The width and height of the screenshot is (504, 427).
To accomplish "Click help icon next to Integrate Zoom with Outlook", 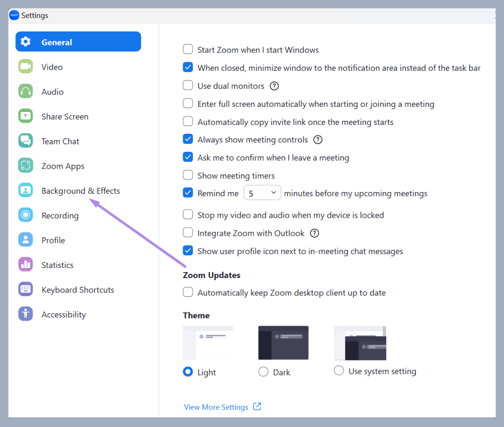I will point(314,233).
